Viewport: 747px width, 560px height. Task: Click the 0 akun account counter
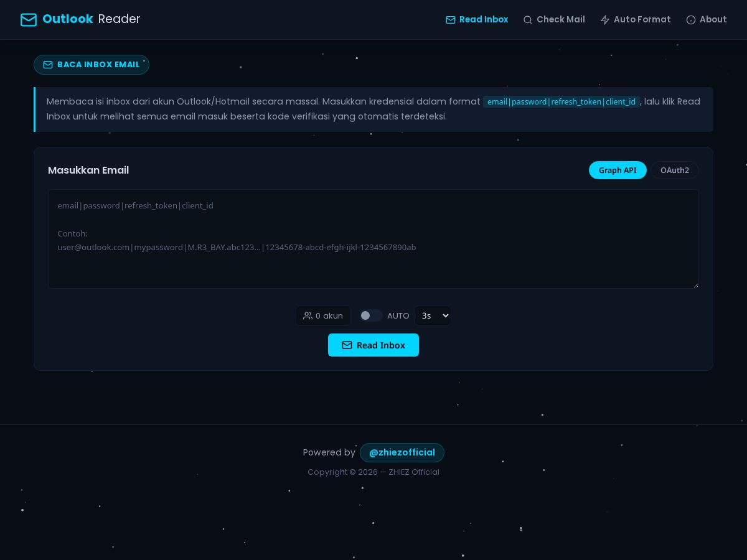coord(323,315)
